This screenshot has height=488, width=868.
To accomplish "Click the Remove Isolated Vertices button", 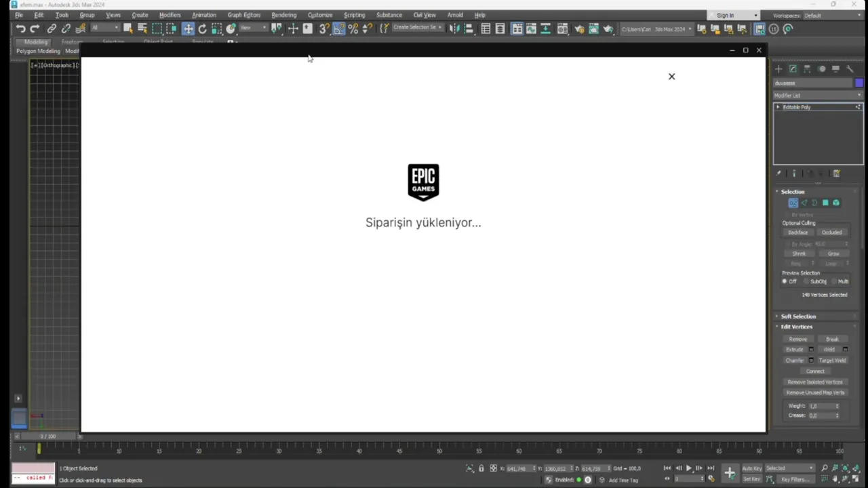I will tap(815, 382).
